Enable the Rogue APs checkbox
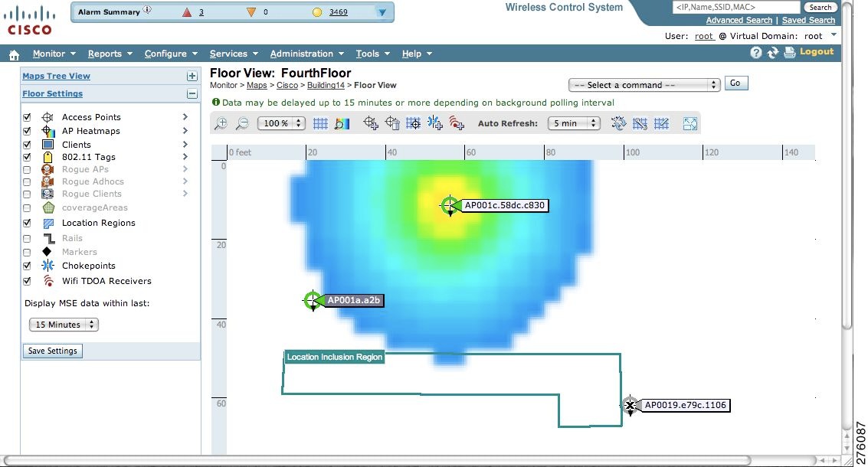Screen dimensions: 868x467 (27, 169)
